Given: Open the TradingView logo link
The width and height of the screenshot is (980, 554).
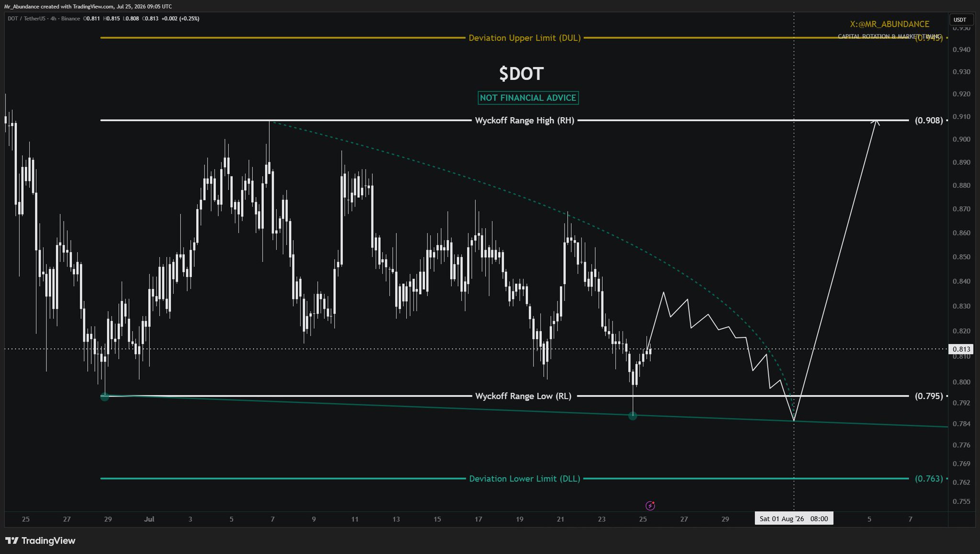Looking at the screenshot, I should (x=40, y=541).
